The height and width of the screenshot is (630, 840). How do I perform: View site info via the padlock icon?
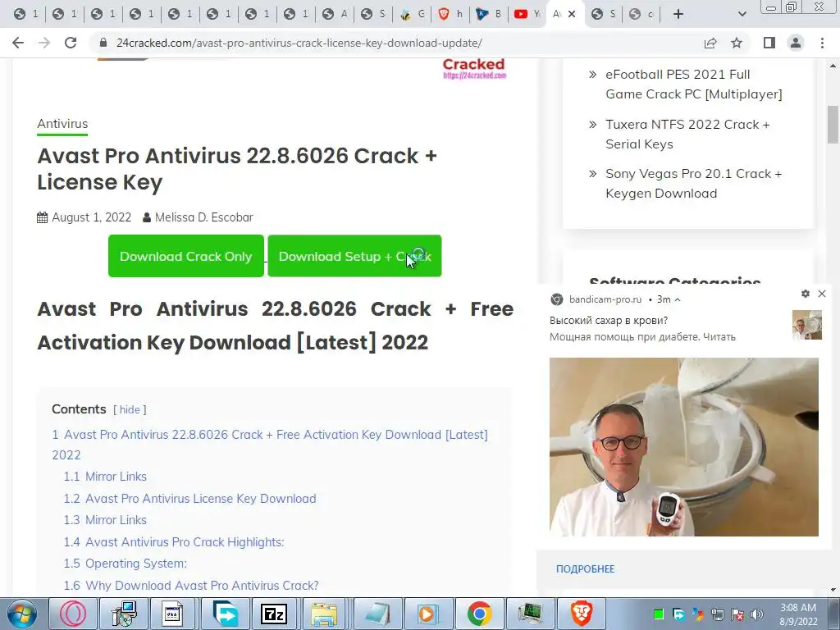[x=104, y=43]
